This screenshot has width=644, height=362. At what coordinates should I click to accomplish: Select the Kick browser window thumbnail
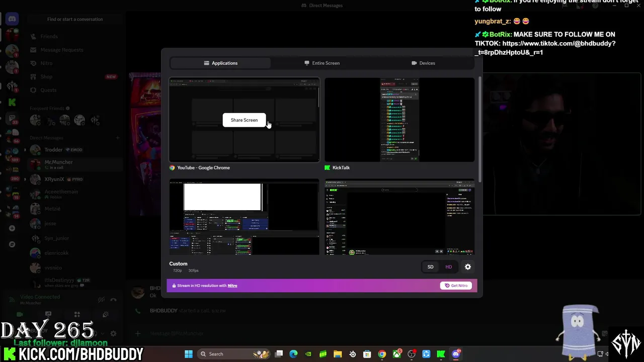pyautogui.click(x=399, y=217)
